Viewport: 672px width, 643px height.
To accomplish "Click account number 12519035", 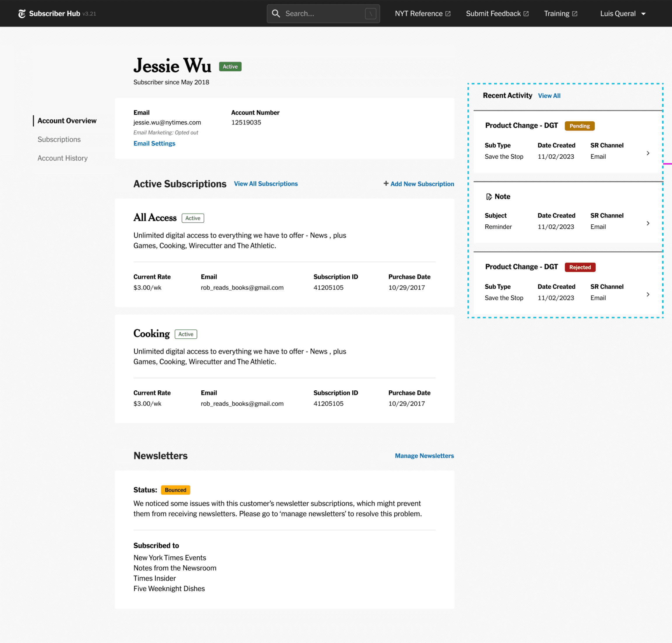I will 246,122.
